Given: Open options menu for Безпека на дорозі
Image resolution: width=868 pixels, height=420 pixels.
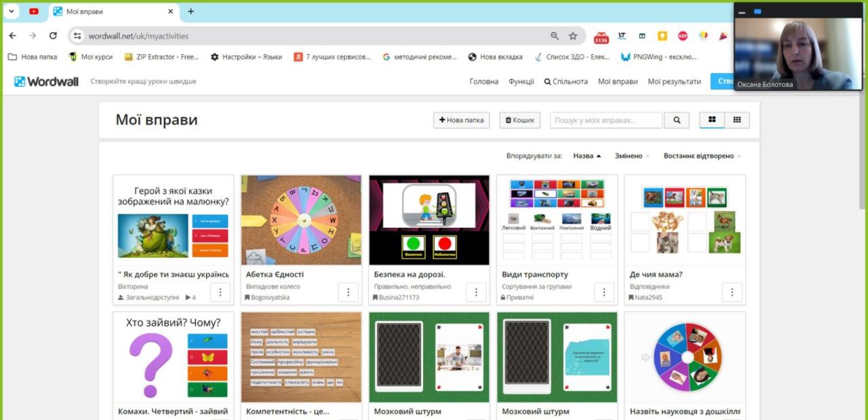Looking at the screenshot, I should click(476, 292).
